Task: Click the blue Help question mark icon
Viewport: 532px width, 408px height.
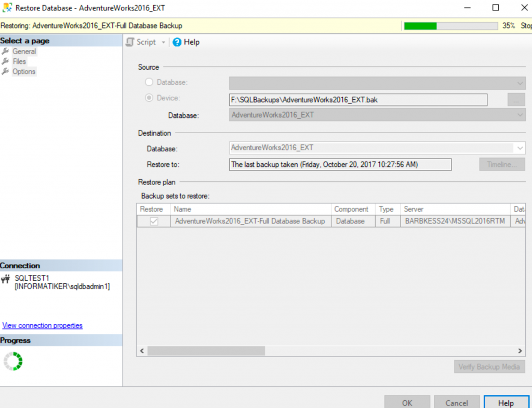Action: click(x=177, y=42)
